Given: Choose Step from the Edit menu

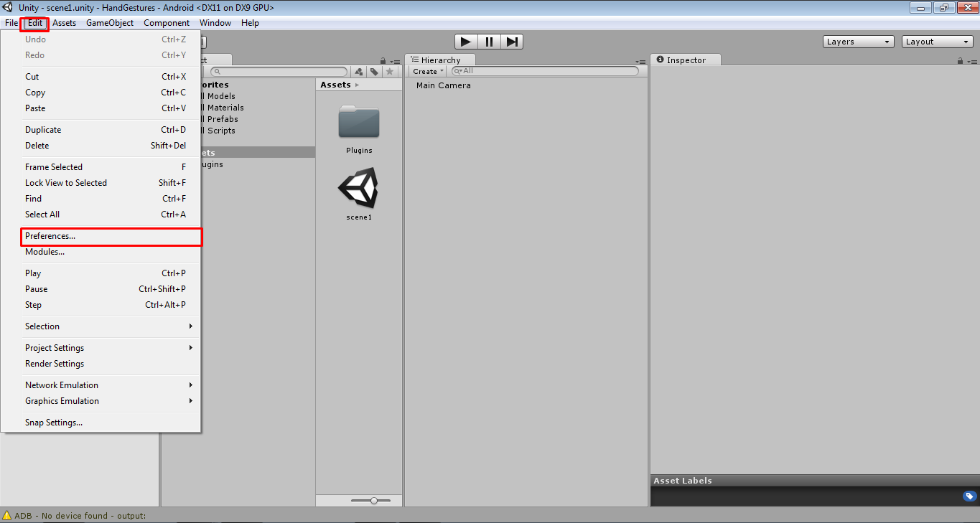Looking at the screenshot, I should (x=111, y=305).
